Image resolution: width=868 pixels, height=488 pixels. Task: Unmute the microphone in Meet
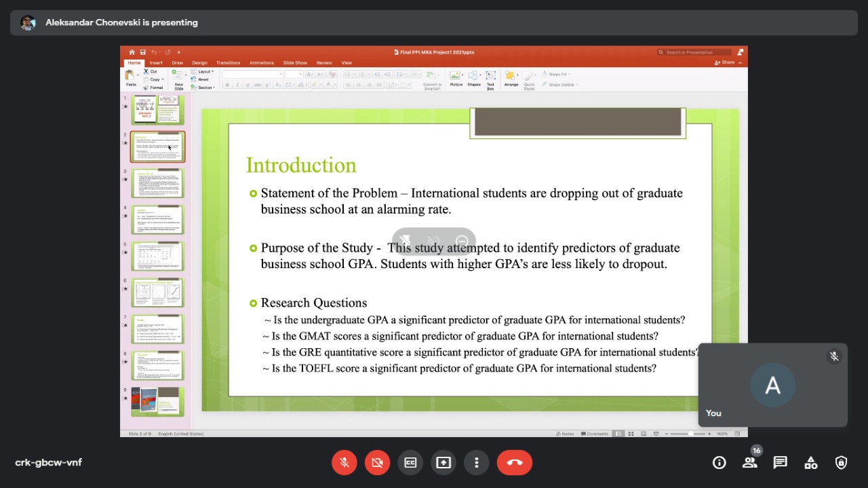coord(344,463)
